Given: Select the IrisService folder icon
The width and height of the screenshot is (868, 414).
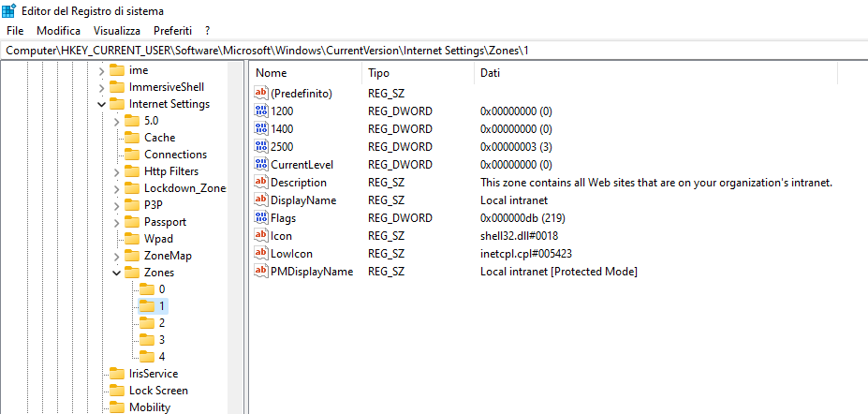Looking at the screenshot, I should point(117,374).
